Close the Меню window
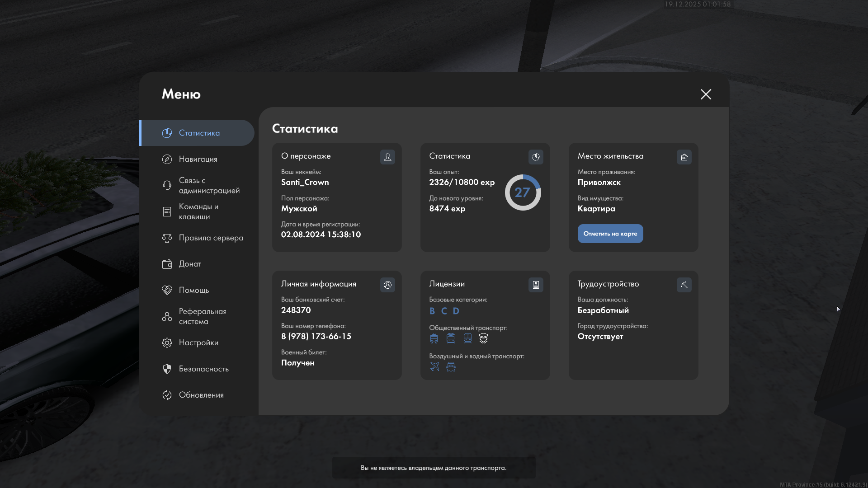 pos(706,94)
